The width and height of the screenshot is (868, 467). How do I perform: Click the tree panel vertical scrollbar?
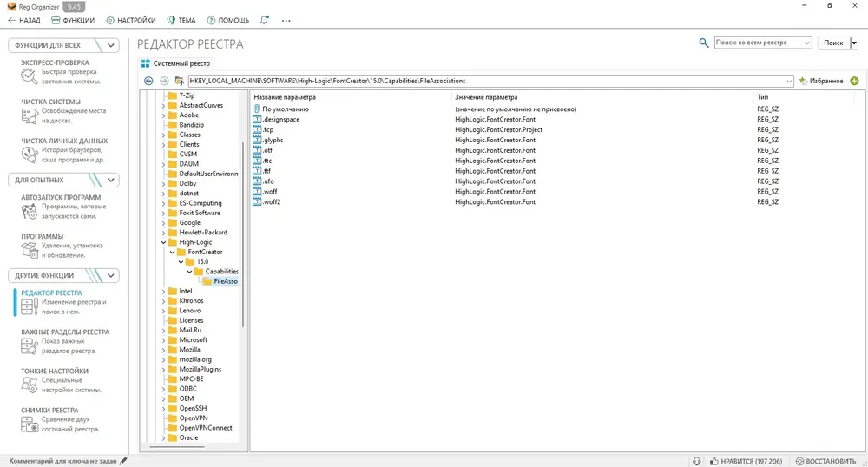coord(243,234)
